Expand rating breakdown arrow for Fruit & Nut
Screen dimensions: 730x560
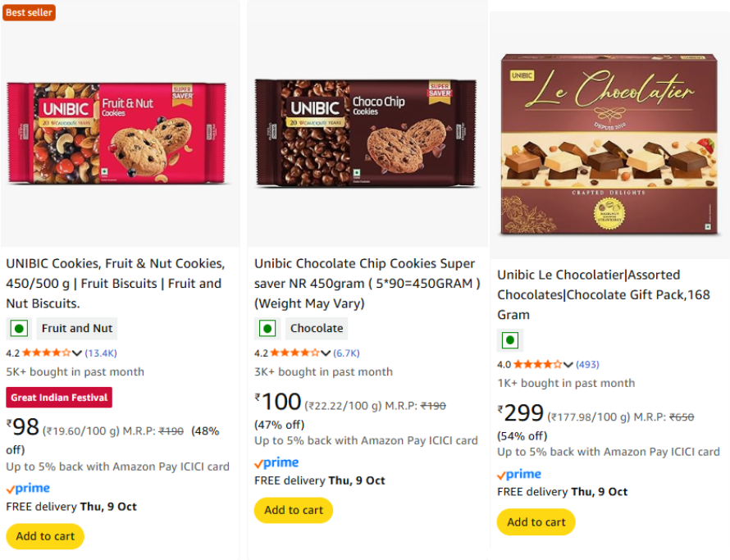[77, 353]
